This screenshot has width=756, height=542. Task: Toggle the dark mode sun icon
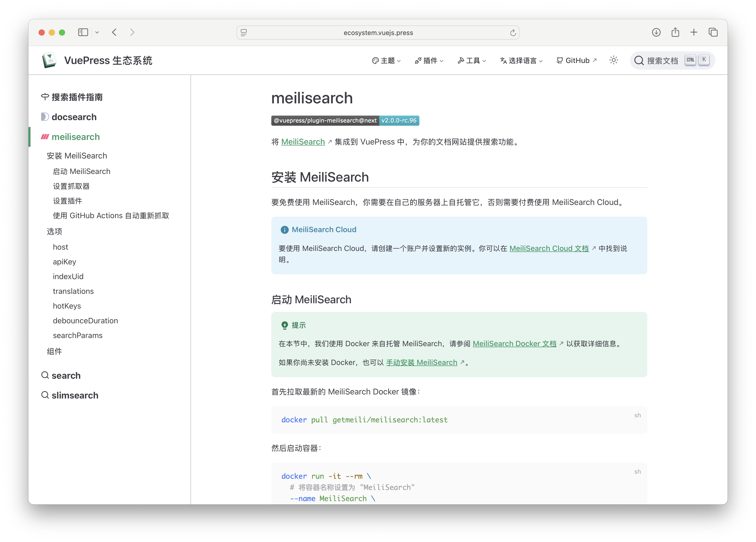pos(614,60)
